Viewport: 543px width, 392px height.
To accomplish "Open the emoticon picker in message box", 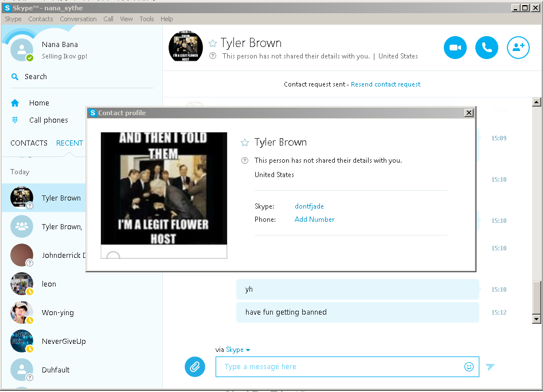I will coord(468,367).
